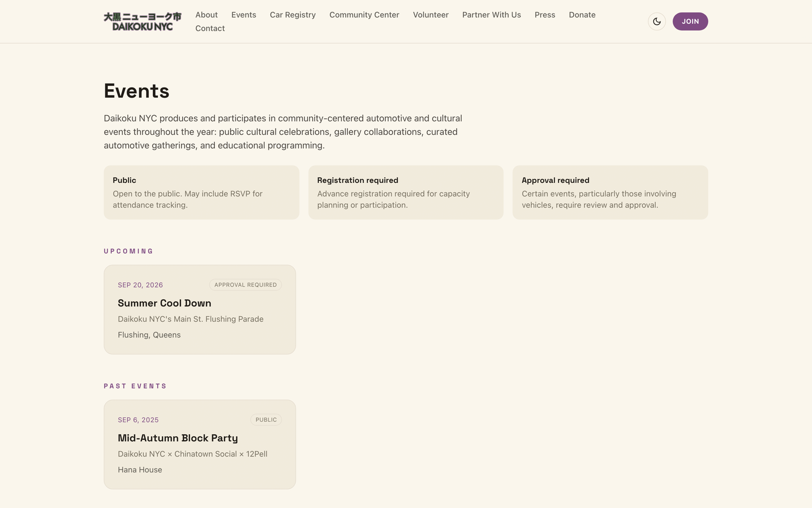This screenshot has width=812, height=508.
Task: Click the purple JOIN button
Action: click(690, 21)
